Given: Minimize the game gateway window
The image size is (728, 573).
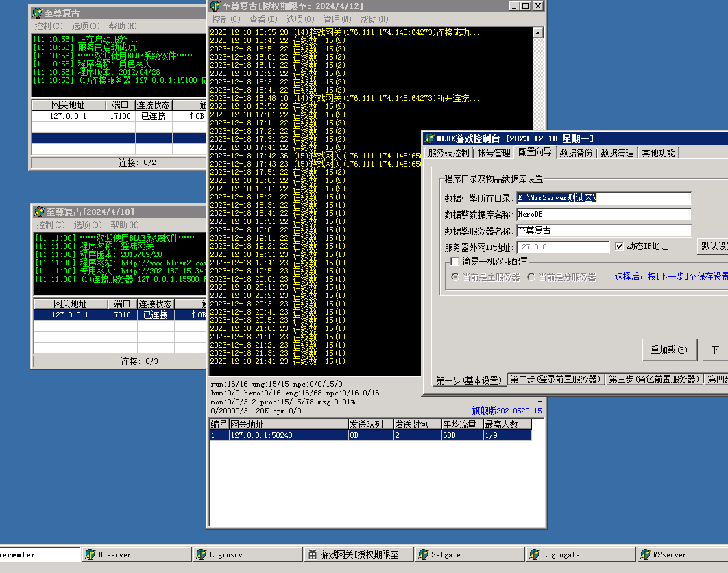Looking at the screenshot, I should [513, 6].
